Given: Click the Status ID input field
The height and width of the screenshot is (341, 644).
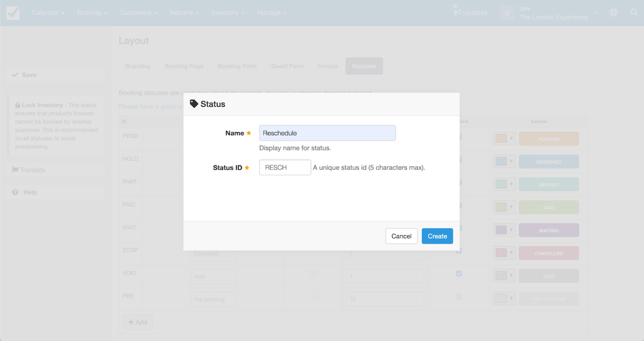Looking at the screenshot, I should 285,168.
